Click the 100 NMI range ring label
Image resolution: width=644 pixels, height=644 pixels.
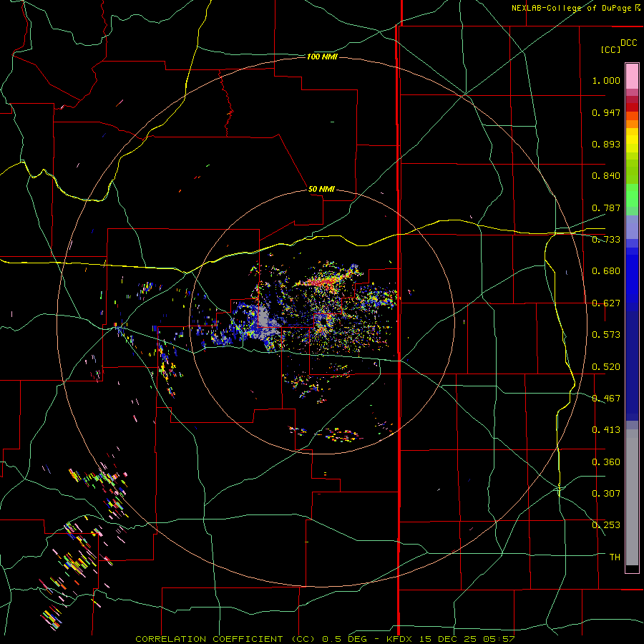point(322,57)
